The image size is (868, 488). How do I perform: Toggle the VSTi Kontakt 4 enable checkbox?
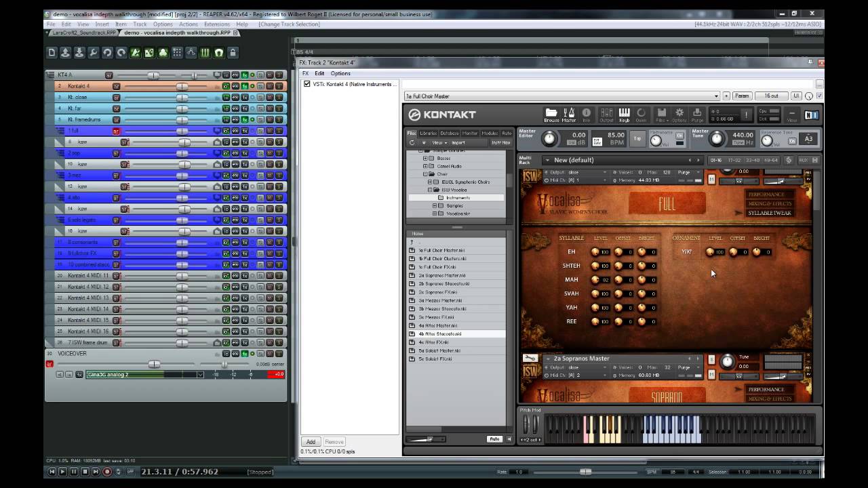(x=307, y=84)
